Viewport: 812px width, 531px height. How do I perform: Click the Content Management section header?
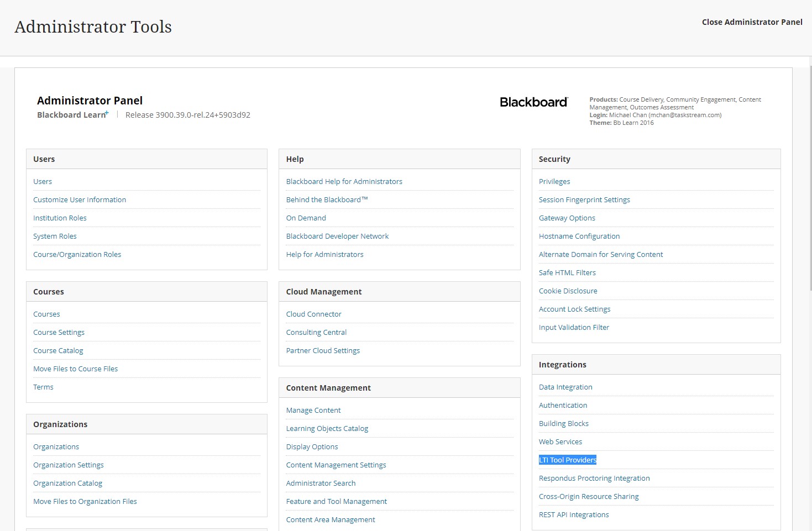400,388
